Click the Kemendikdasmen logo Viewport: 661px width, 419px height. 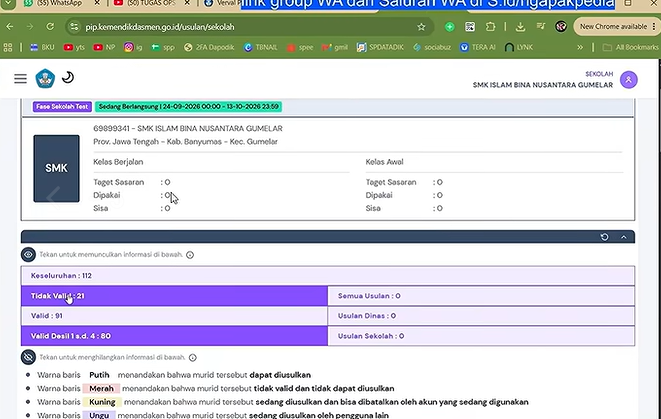pyautogui.click(x=45, y=78)
